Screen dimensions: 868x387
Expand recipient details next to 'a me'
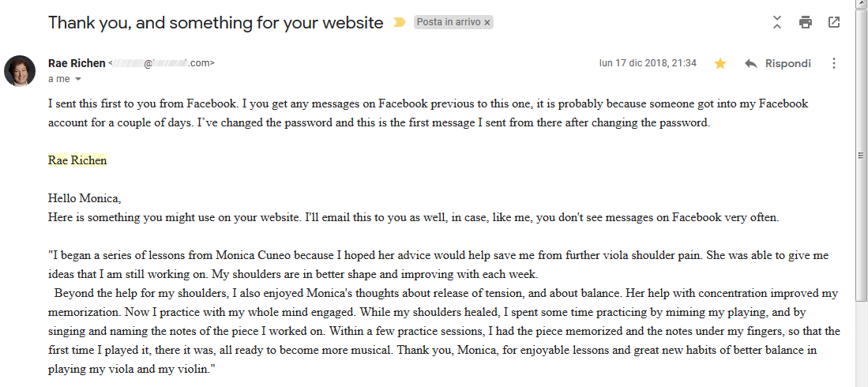click(x=78, y=79)
